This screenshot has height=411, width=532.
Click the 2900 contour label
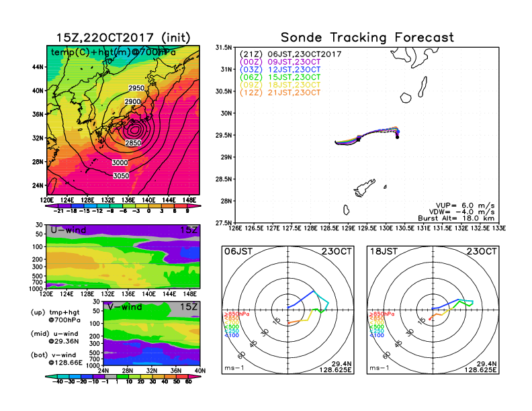[x=132, y=101]
